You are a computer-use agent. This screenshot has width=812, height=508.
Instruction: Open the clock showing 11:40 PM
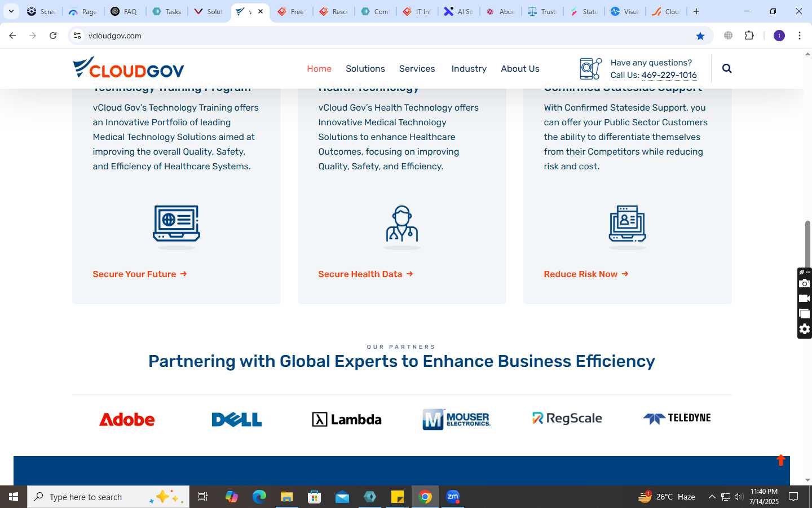coord(764,497)
